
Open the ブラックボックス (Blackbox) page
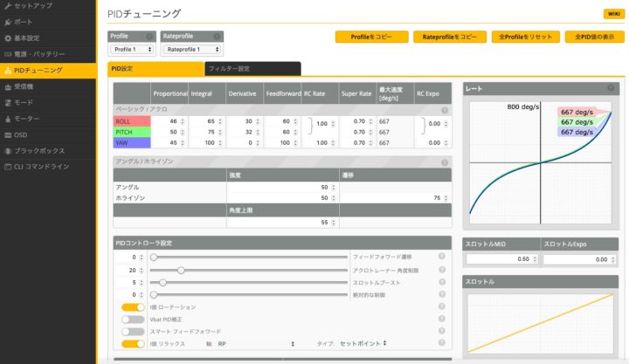point(39,150)
